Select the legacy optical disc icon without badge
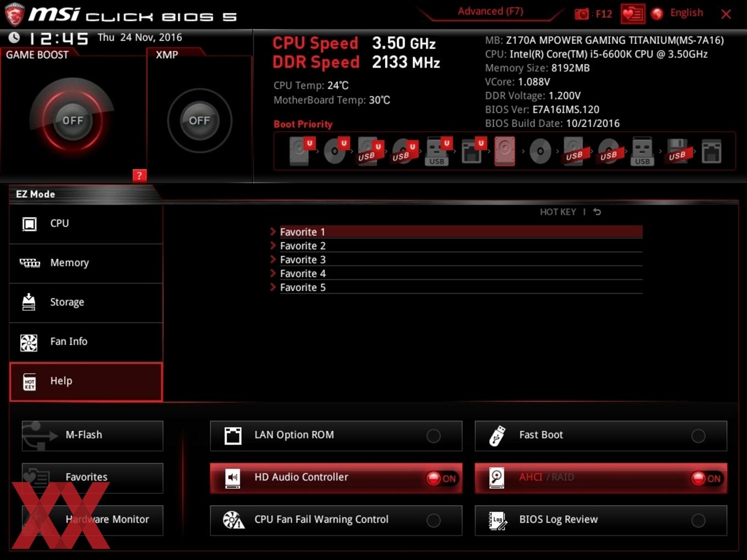This screenshot has height=560, width=747. (x=540, y=151)
